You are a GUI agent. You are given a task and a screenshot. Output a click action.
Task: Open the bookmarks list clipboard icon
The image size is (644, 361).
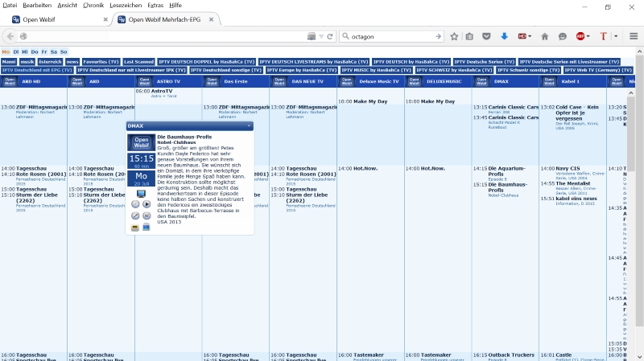[x=469, y=36]
